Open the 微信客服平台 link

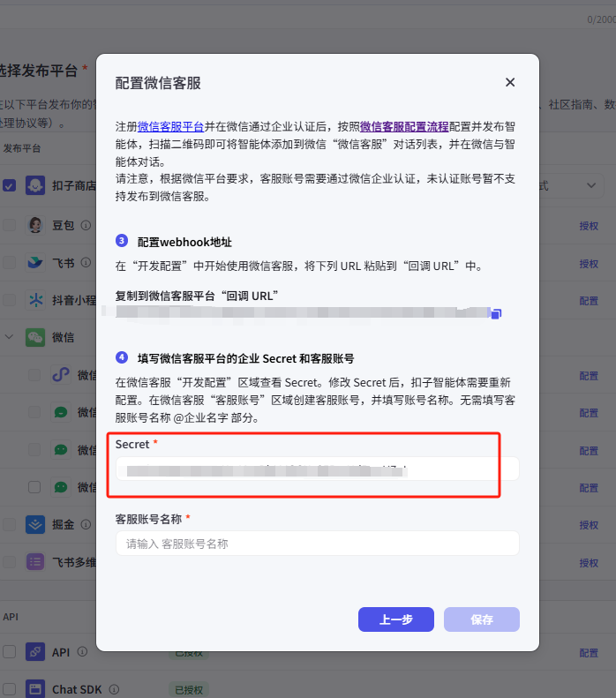(170, 126)
